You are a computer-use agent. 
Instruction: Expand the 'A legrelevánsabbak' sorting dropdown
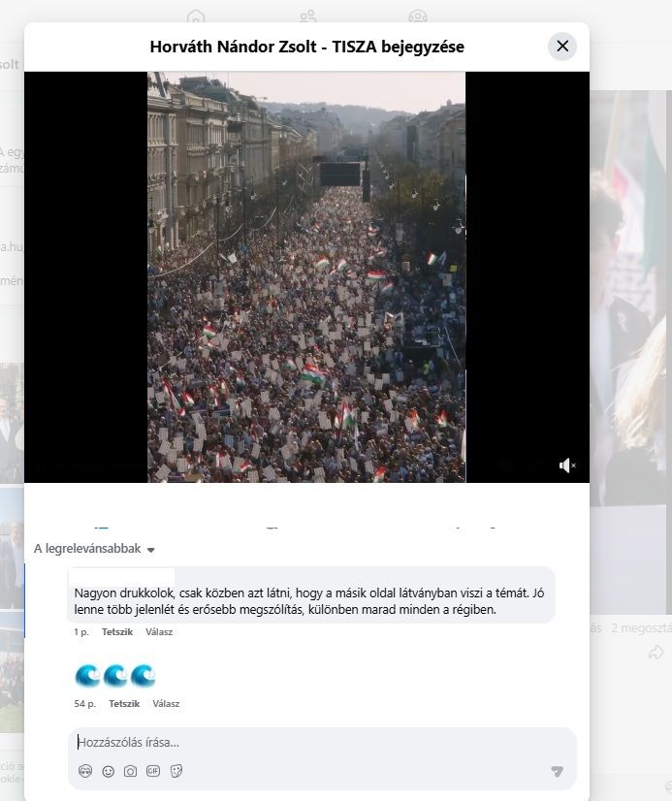[x=94, y=549]
